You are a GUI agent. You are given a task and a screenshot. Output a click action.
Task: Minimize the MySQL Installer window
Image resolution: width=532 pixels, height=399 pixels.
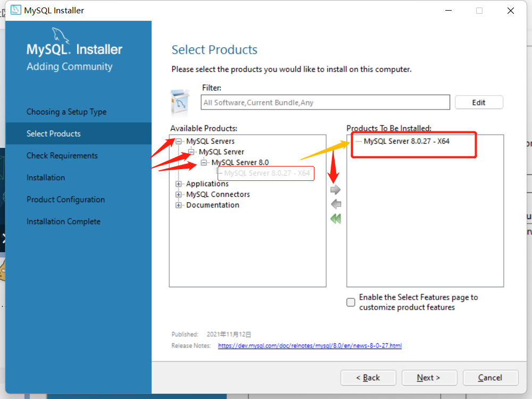448,11
